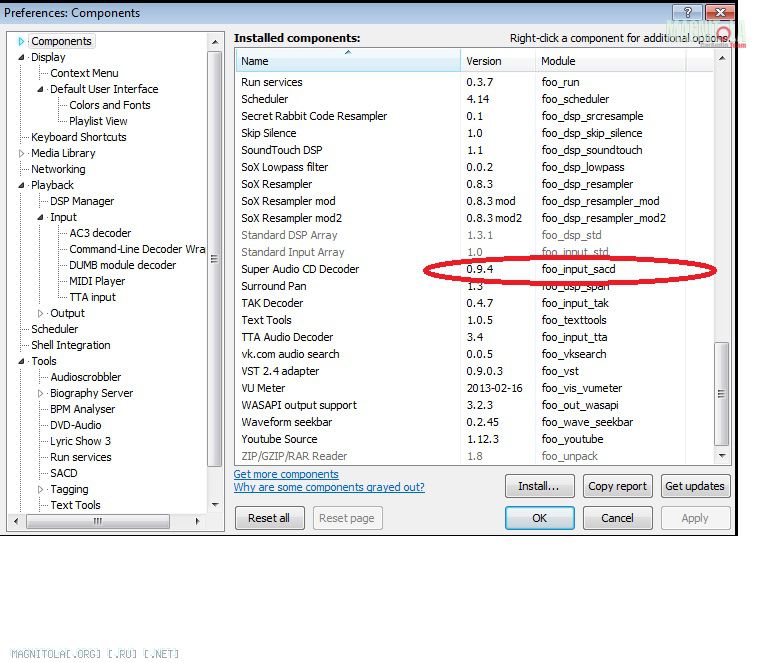Expand the Tagging tree node
The width and height of the screenshot is (766, 663).
(x=40, y=490)
